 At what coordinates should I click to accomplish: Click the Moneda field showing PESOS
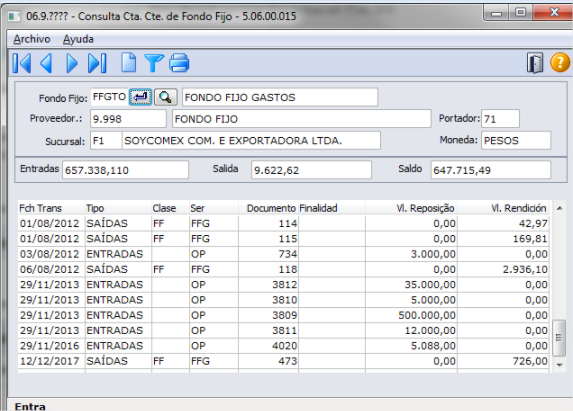pyautogui.click(x=516, y=140)
